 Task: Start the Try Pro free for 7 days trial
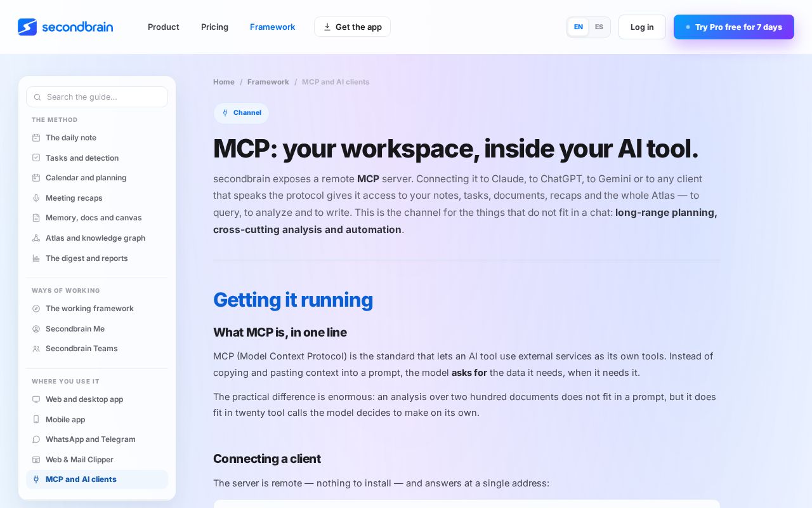[734, 27]
